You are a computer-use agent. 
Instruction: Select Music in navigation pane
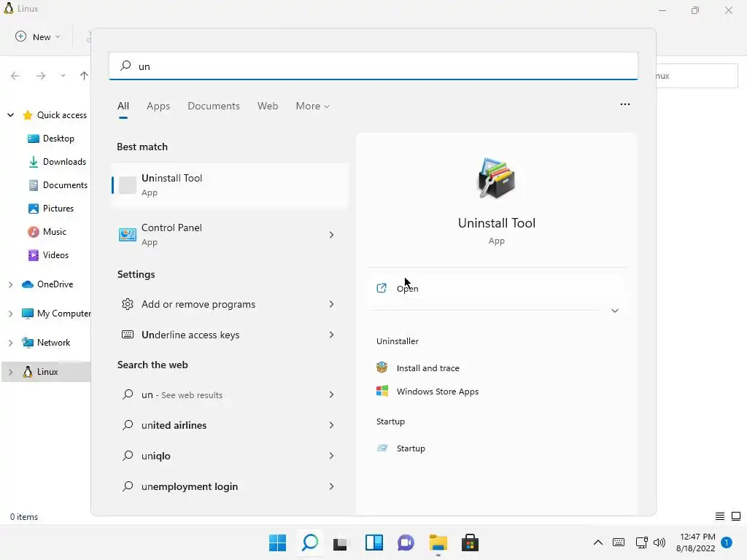[x=47, y=232]
